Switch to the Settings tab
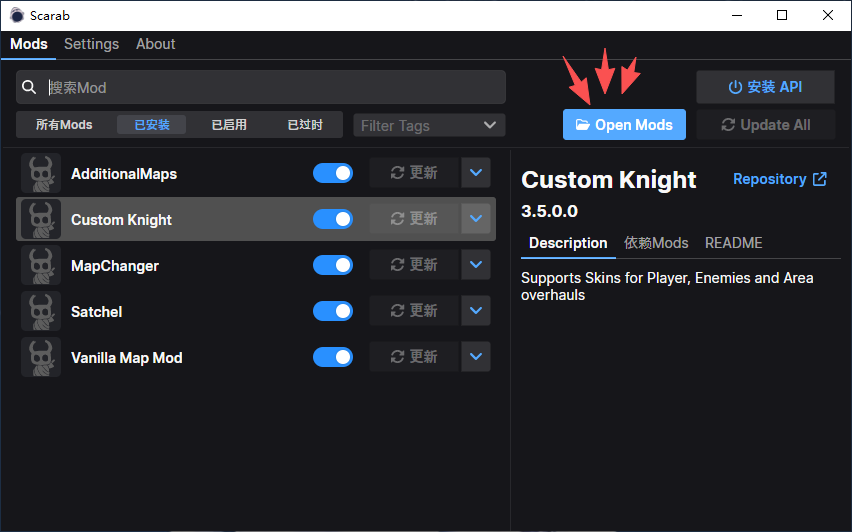The width and height of the screenshot is (852, 532). point(91,44)
